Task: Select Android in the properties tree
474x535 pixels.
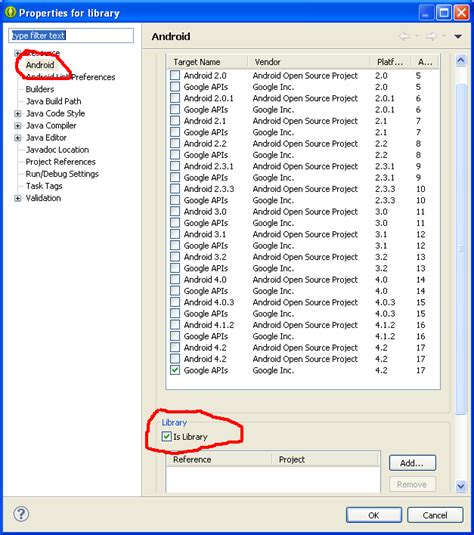Action: pyautogui.click(x=40, y=65)
